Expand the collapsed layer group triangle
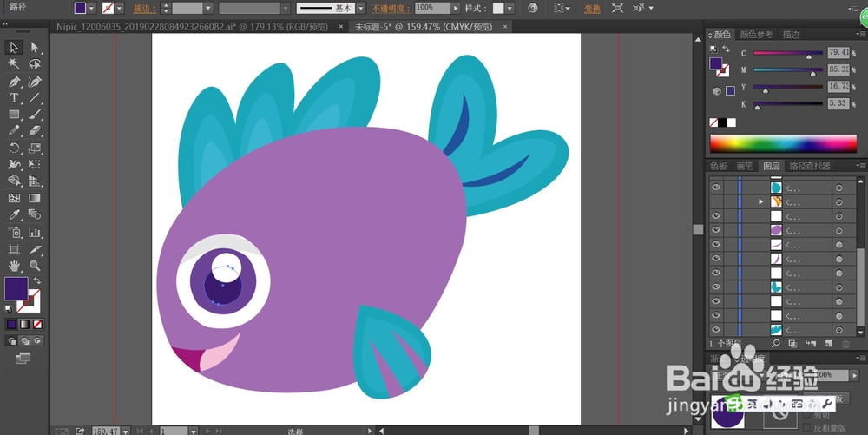The height and width of the screenshot is (435, 868). (761, 201)
